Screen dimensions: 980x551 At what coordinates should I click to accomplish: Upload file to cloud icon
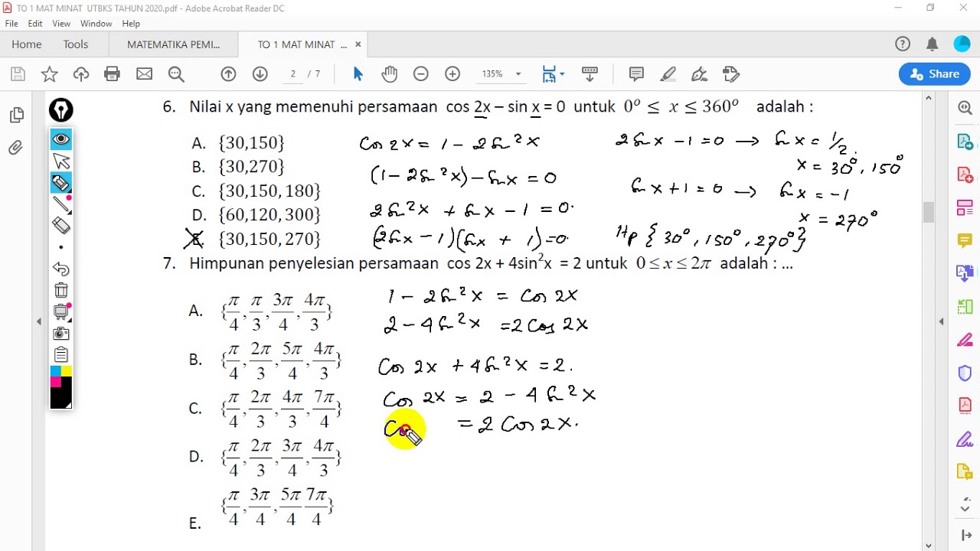click(x=81, y=74)
